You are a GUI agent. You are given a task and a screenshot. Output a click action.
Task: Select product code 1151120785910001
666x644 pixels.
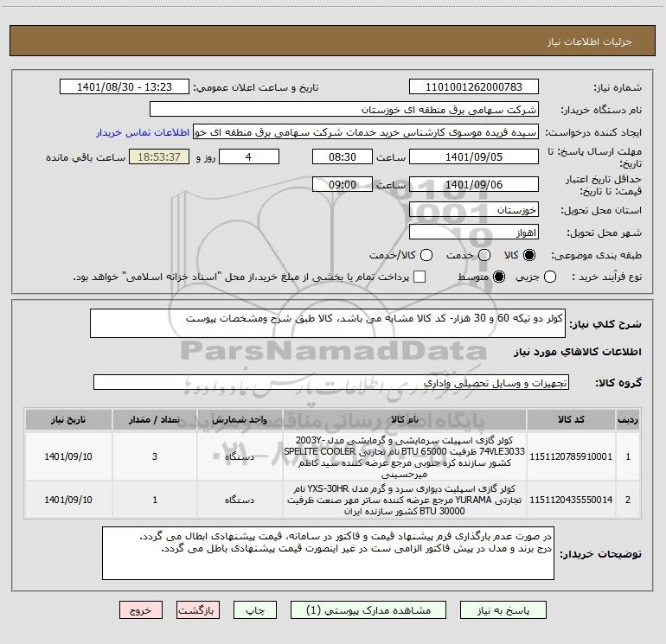pyautogui.click(x=571, y=456)
